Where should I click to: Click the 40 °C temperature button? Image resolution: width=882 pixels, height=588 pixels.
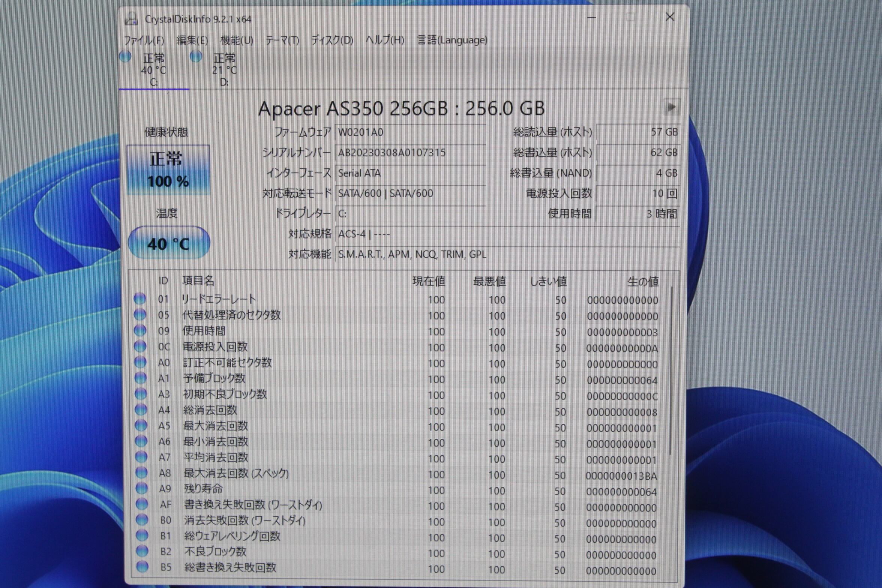click(x=169, y=243)
